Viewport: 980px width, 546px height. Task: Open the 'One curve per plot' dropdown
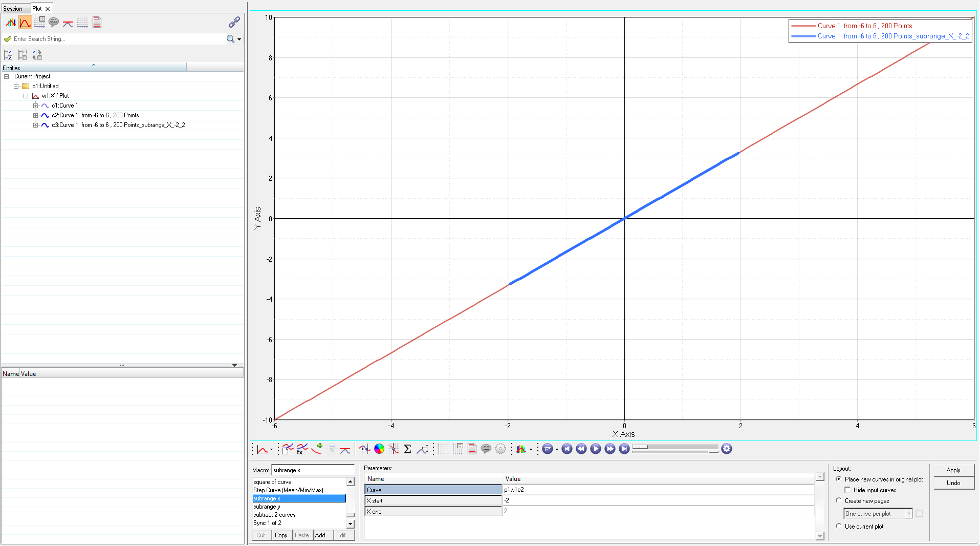coord(908,514)
